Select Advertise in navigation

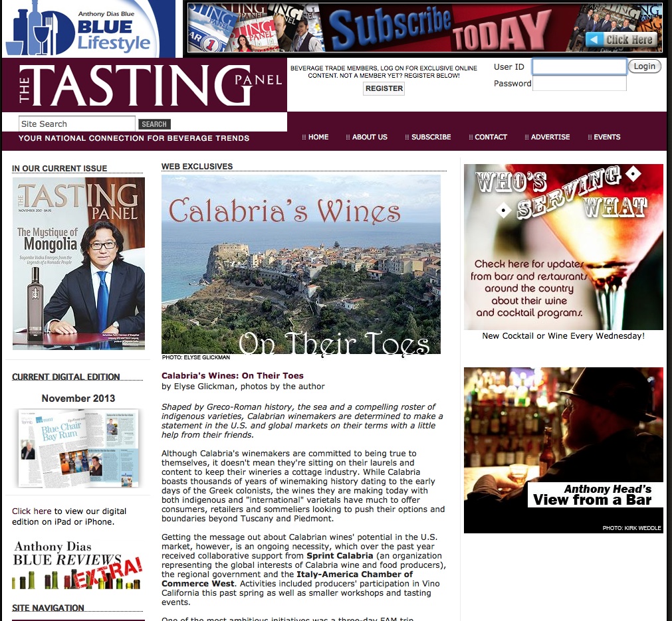click(x=547, y=137)
